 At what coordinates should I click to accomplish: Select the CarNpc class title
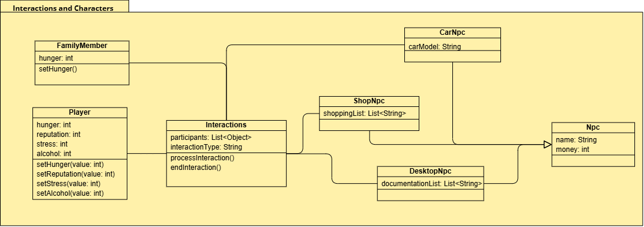tap(452, 32)
